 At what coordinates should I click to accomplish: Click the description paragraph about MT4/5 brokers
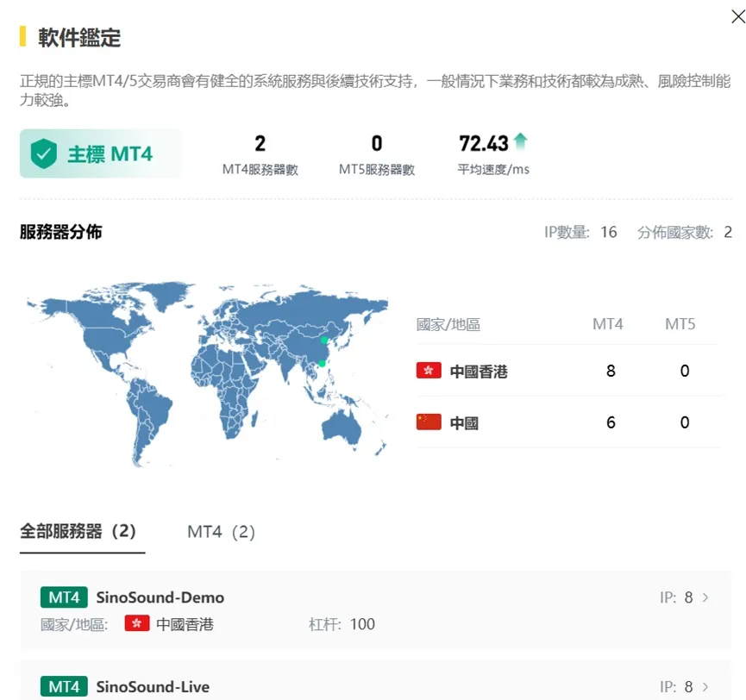[375, 91]
